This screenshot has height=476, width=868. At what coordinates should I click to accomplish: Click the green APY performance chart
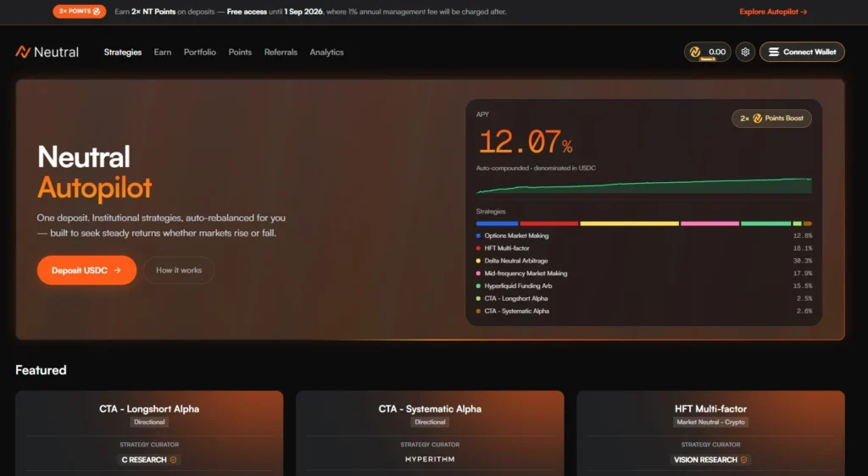(644, 185)
